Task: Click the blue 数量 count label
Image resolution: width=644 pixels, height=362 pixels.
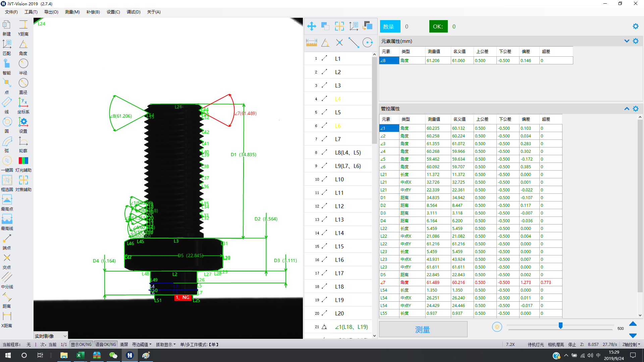Action: click(390, 26)
